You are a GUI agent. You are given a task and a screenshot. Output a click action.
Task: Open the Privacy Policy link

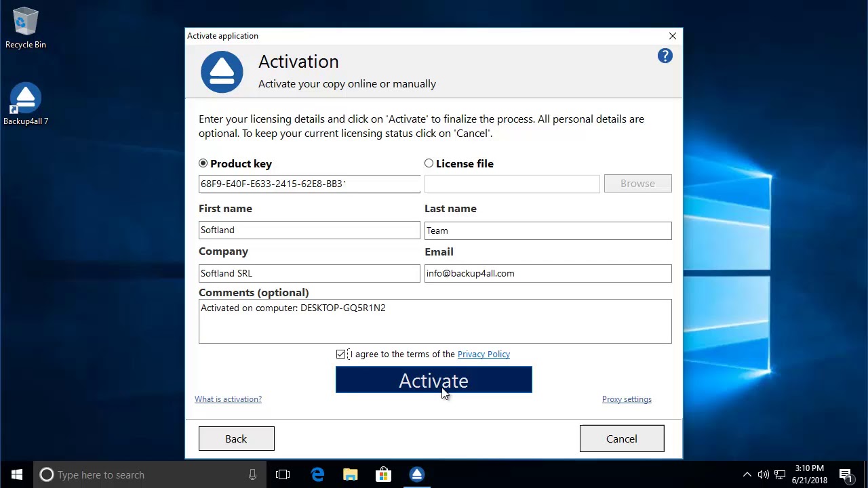click(484, 354)
